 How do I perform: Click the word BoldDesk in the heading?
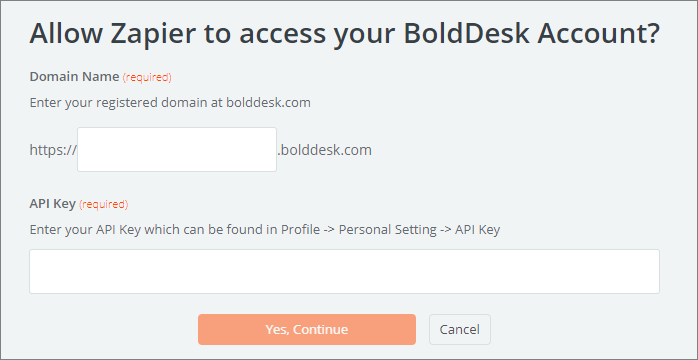coord(467,33)
